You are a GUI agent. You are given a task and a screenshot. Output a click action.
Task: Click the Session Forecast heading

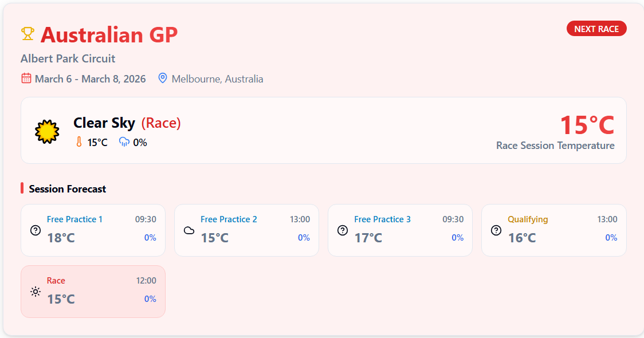point(68,189)
